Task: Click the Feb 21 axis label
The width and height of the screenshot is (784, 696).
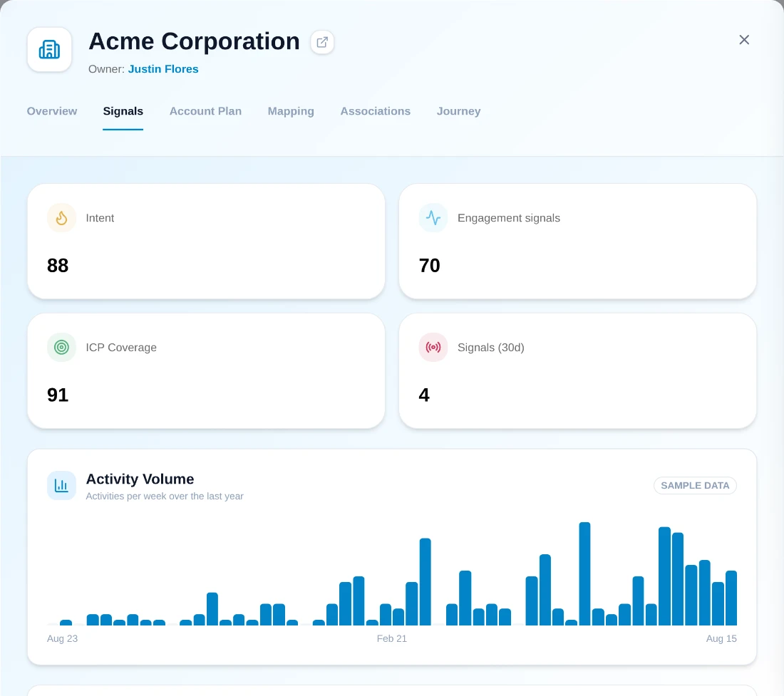Action: point(392,638)
